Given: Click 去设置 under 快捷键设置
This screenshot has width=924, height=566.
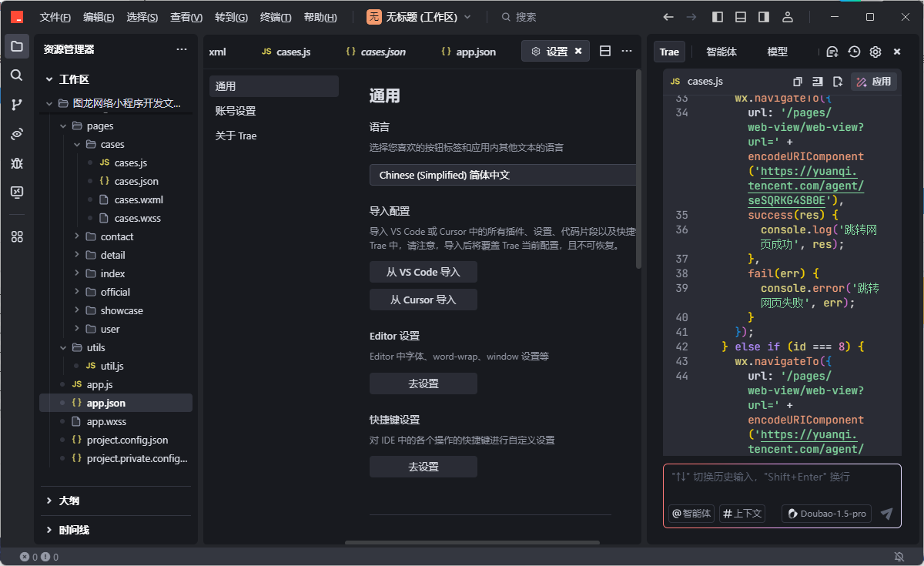Looking at the screenshot, I should tap(423, 467).
